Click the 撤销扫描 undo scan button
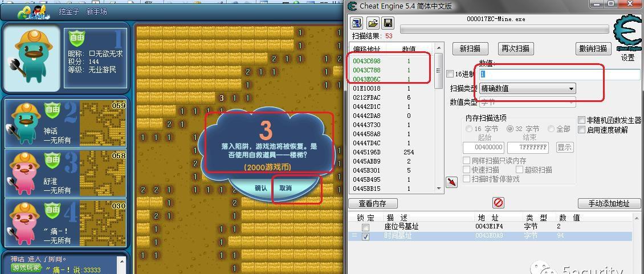The width and height of the screenshot is (644, 274). pyautogui.click(x=593, y=48)
